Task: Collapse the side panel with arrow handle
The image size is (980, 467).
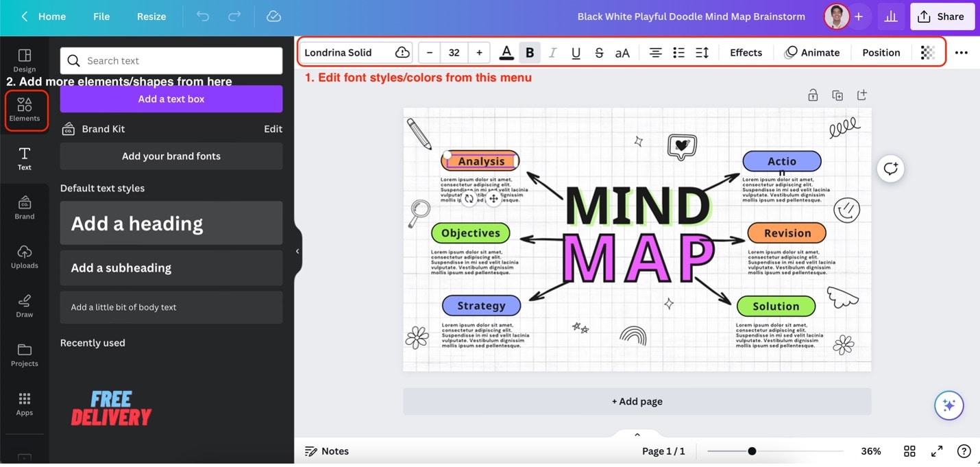Action: [297, 252]
